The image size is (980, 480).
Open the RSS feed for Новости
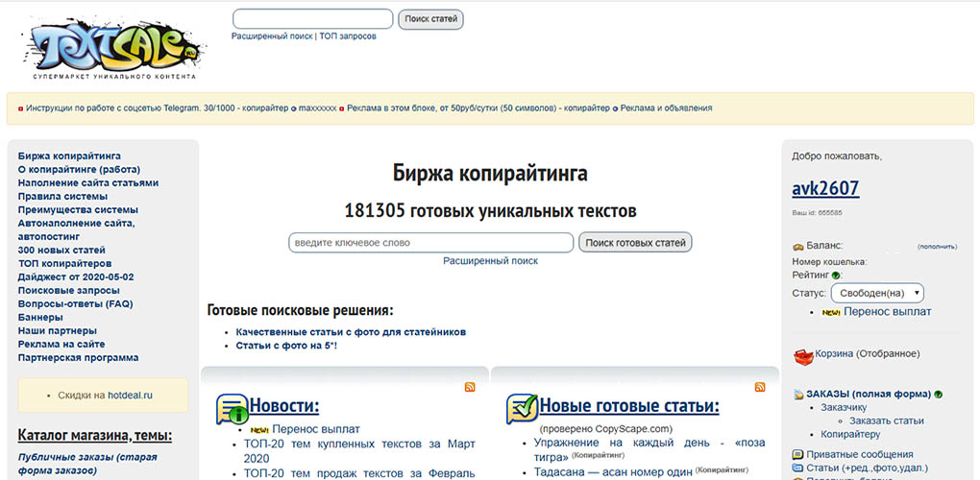pyautogui.click(x=470, y=387)
